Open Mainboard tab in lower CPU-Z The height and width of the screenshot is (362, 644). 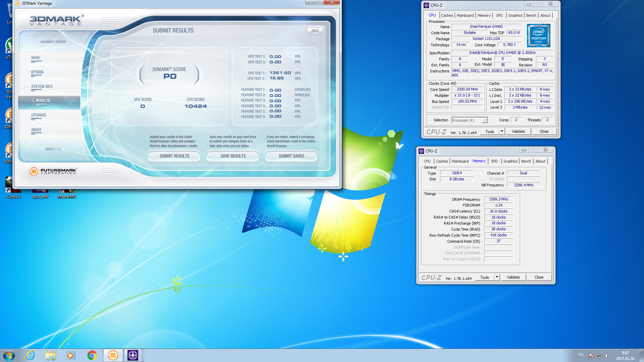click(460, 161)
